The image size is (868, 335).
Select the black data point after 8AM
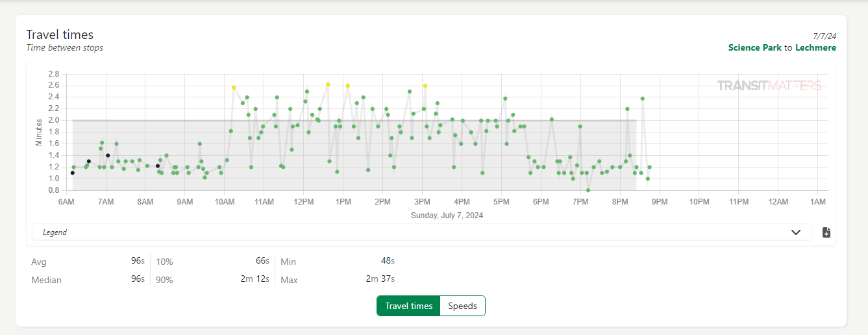click(157, 166)
